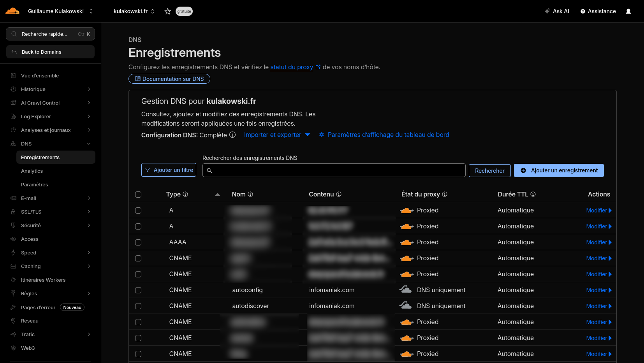Click info icon next to Configuration DNS Complète
Screen dimensions: 644x363
pyautogui.click(x=232, y=135)
